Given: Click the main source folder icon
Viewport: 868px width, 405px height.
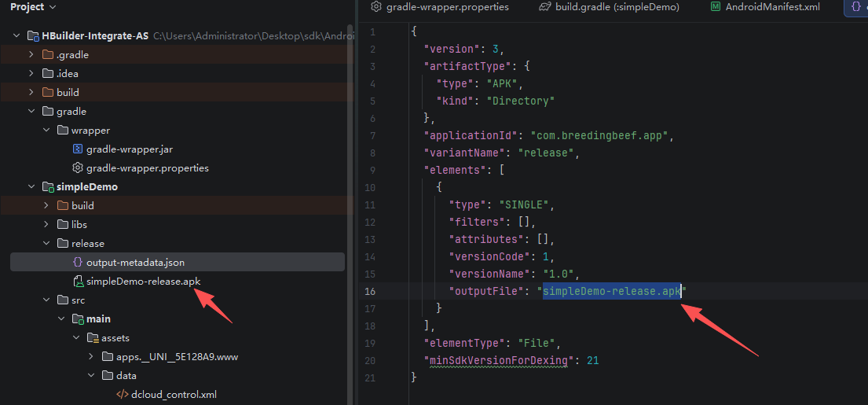Looking at the screenshot, I should coord(78,319).
